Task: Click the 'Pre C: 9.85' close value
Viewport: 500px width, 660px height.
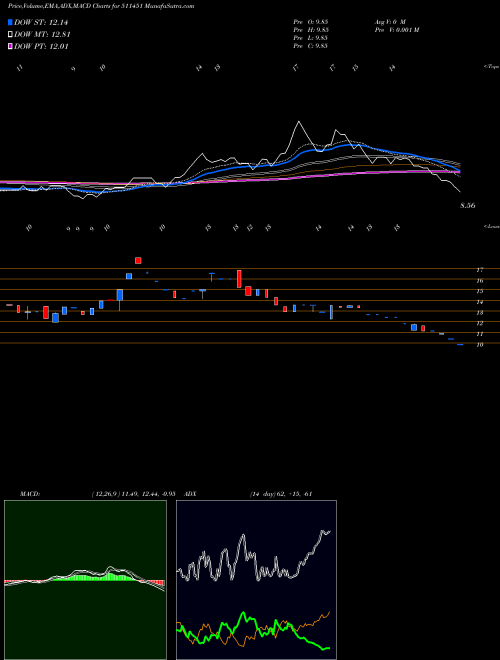Action: click(311, 46)
